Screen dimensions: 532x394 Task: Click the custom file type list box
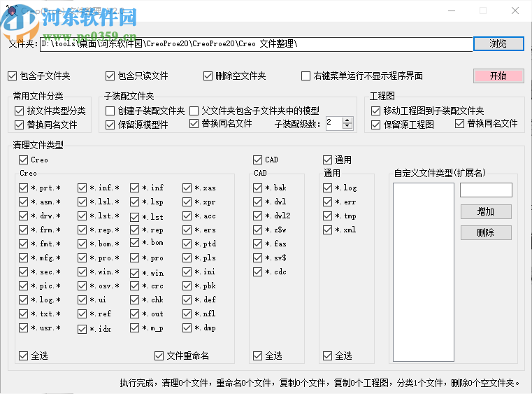point(424,272)
